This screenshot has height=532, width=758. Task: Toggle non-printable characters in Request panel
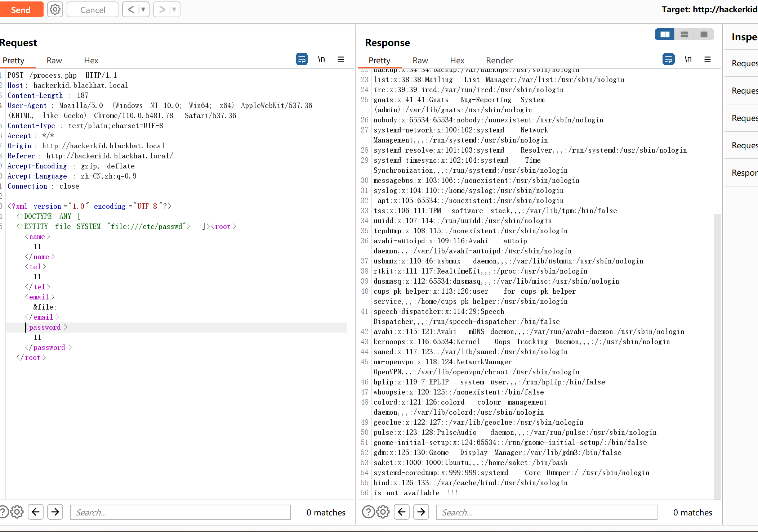(x=321, y=59)
